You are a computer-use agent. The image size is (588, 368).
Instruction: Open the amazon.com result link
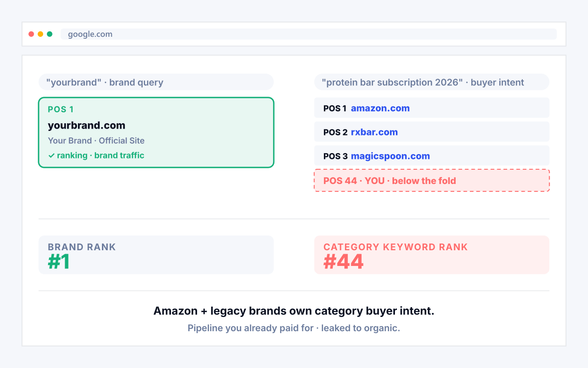(x=380, y=108)
